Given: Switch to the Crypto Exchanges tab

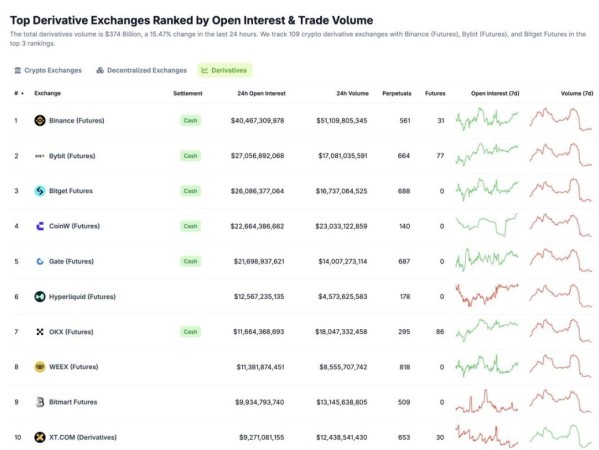Looking at the screenshot, I should click(48, 70).
